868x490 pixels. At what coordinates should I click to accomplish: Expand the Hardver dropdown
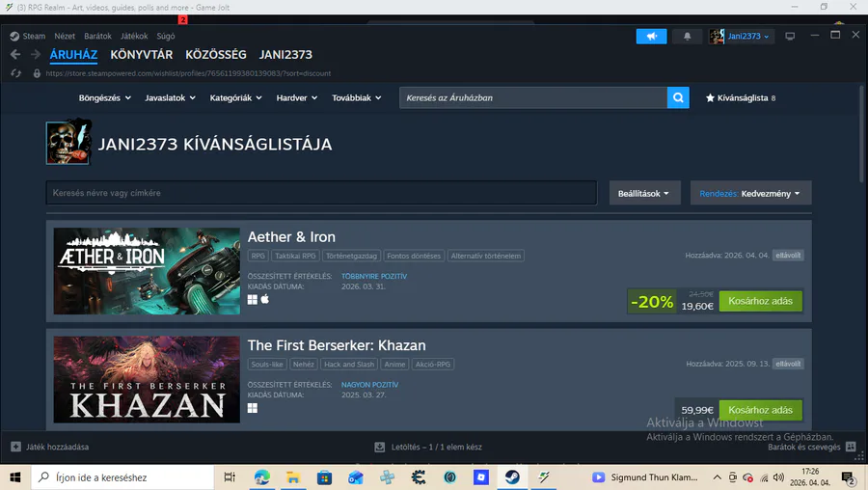click(297, 98)
